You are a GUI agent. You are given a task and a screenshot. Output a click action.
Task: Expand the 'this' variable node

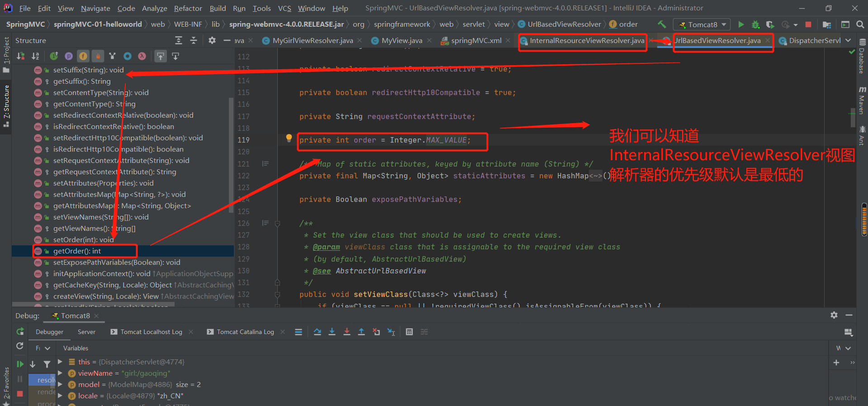coord(60,362)
